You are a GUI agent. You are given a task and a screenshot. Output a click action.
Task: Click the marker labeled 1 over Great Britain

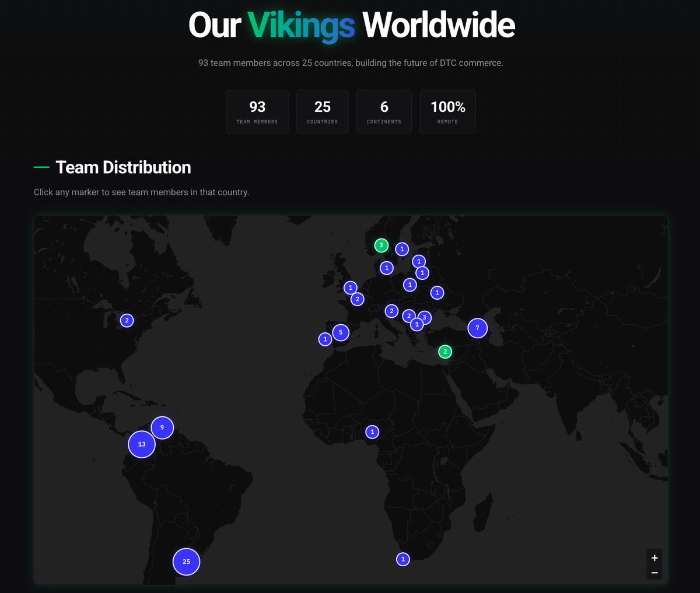[350, 287]
